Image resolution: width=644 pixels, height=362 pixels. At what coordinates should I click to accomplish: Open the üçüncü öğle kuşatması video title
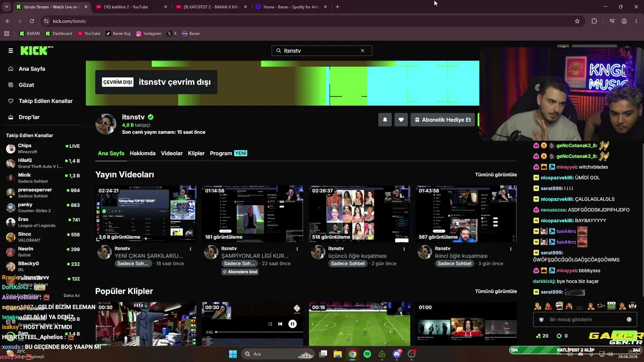(x=357, y=256)
